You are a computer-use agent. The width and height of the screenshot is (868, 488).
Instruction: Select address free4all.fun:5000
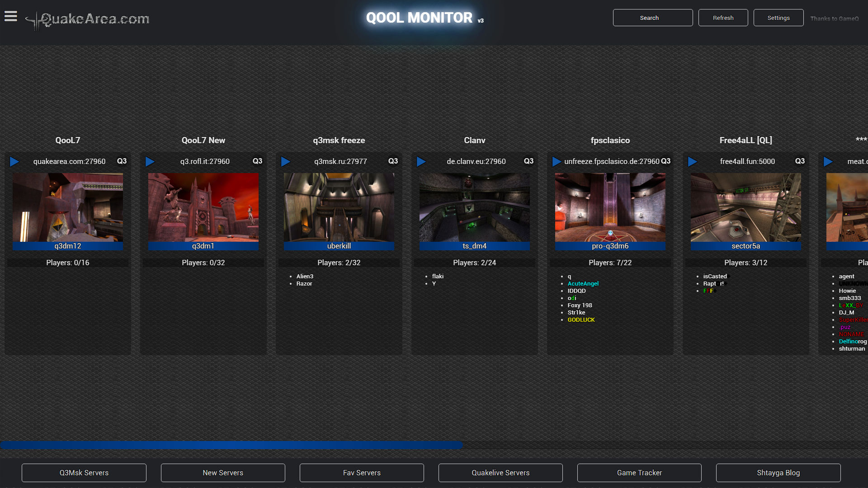747,161
